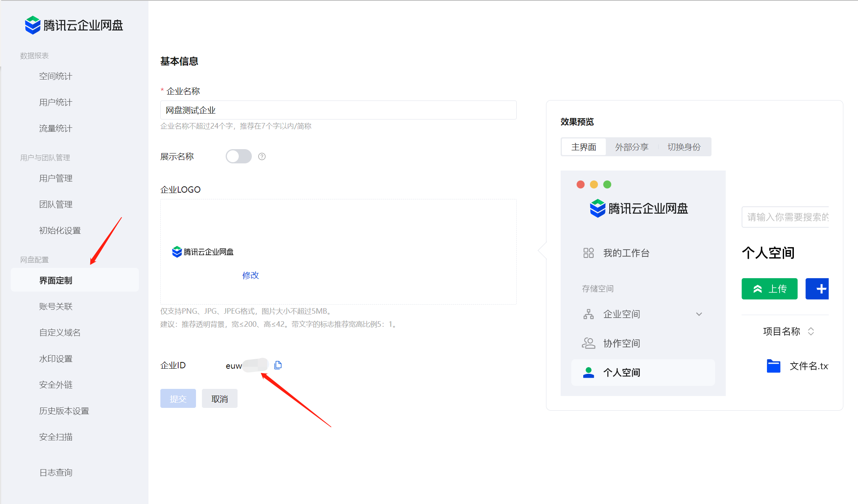Viewport: 858px width, 504px height.
Task: Click the logo in the preview window header
Action: (639, 208)
